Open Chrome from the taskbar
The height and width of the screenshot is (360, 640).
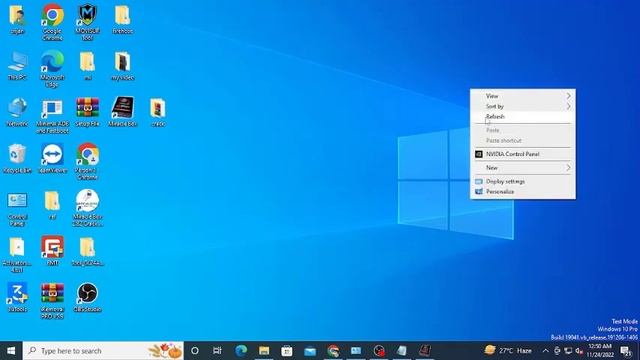click(333, 351)
